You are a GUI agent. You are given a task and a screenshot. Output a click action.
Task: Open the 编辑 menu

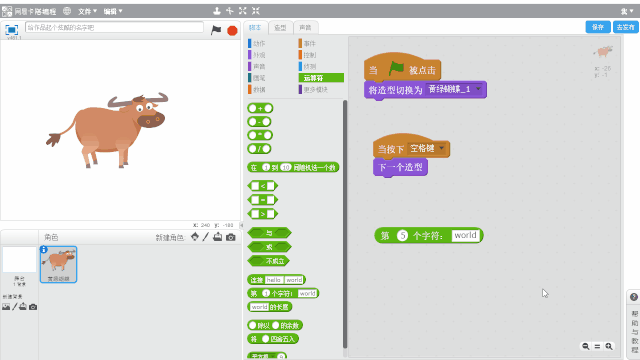[113, 11]
